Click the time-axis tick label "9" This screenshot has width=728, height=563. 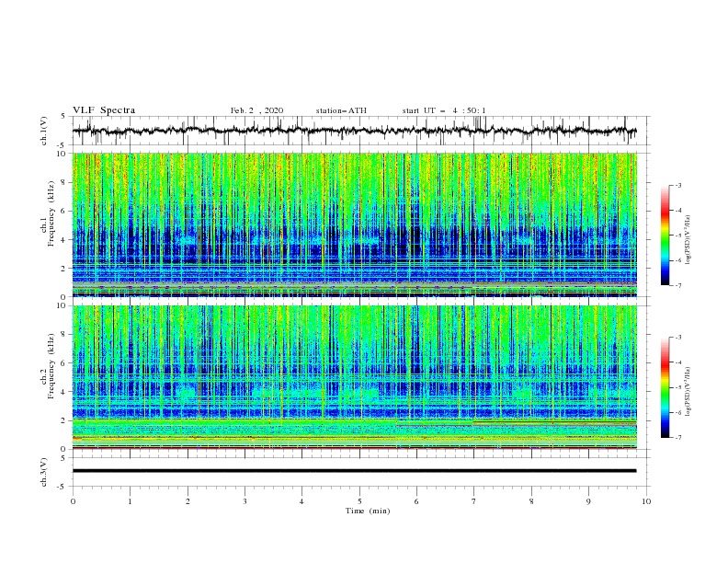click(x=588, y=501)
